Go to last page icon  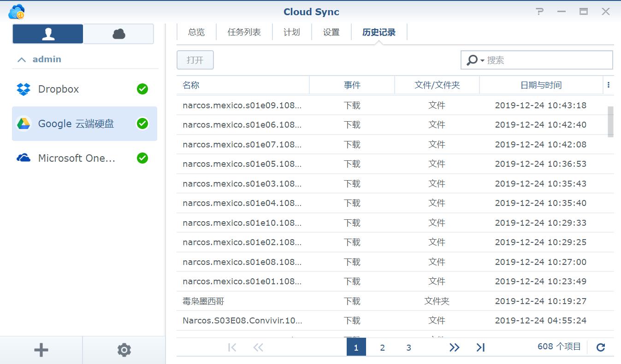coord(480,347)
